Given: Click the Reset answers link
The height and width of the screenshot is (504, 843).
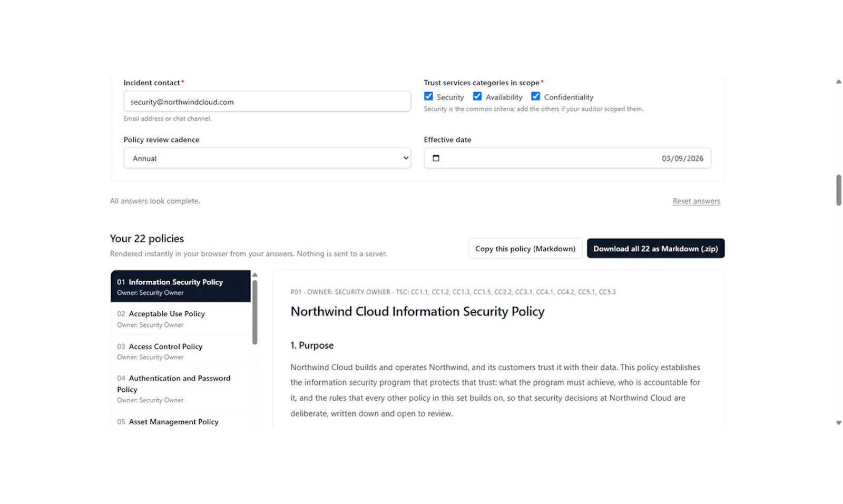Looking at the screenshot, I should click(696, 201).
